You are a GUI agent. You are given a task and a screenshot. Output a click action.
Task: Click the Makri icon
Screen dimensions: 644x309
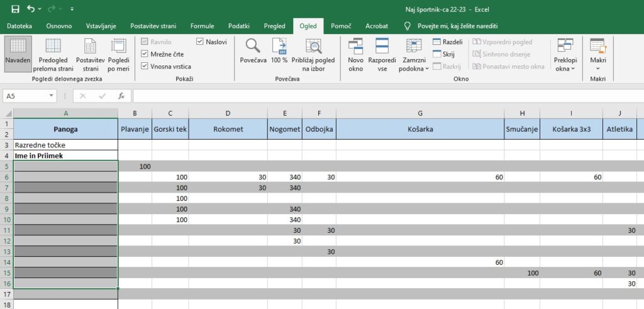pos(598,45)
